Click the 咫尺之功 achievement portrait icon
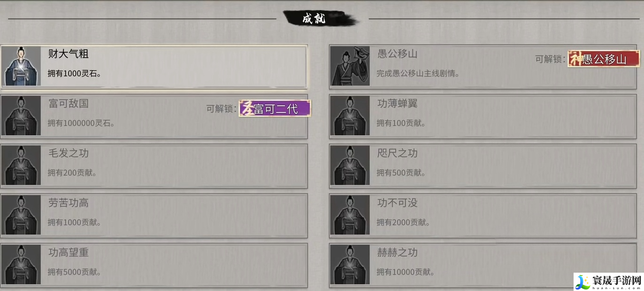 350,165
